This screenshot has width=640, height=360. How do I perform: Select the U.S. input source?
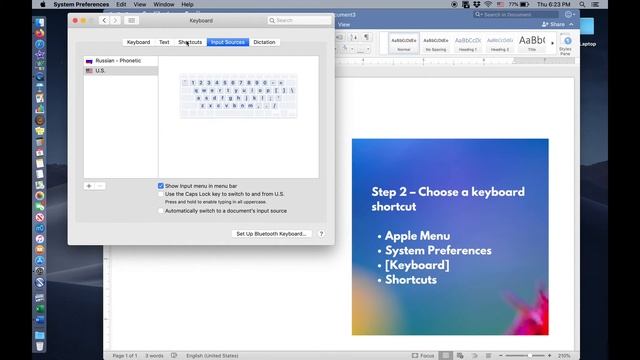121,71
